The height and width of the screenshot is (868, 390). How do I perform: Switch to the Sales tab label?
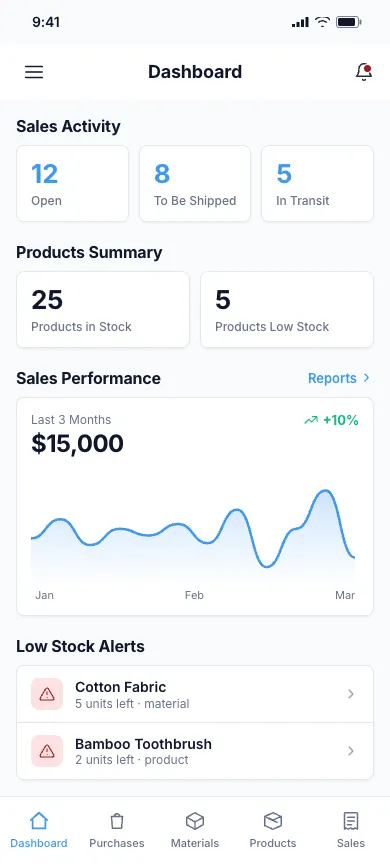pyautogui.click(x=351, y=843)
